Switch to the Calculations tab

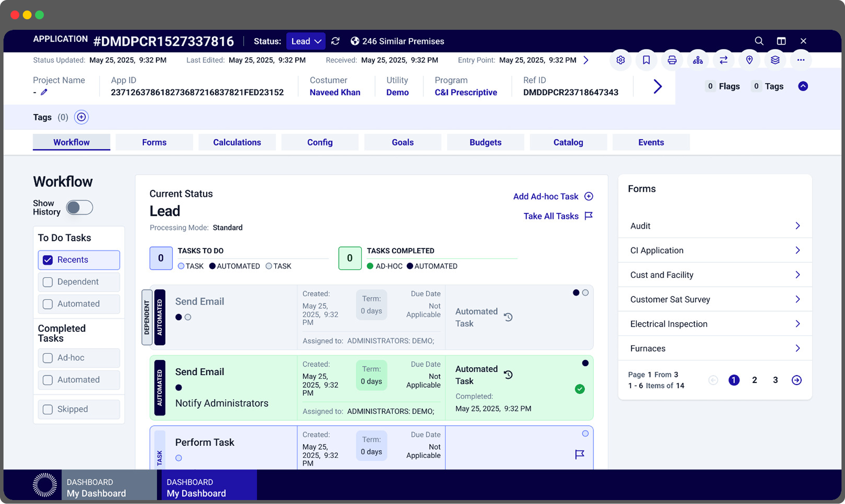(x=237, y=142)
